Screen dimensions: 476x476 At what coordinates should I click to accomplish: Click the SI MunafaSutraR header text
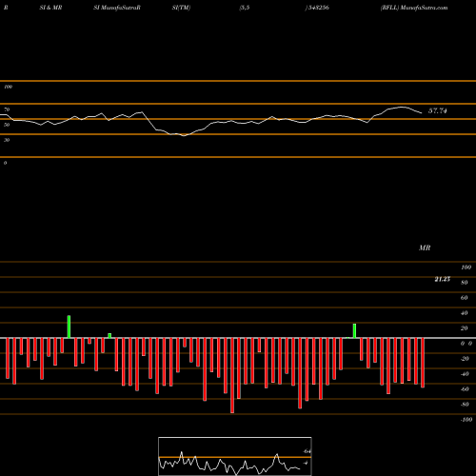117,8
